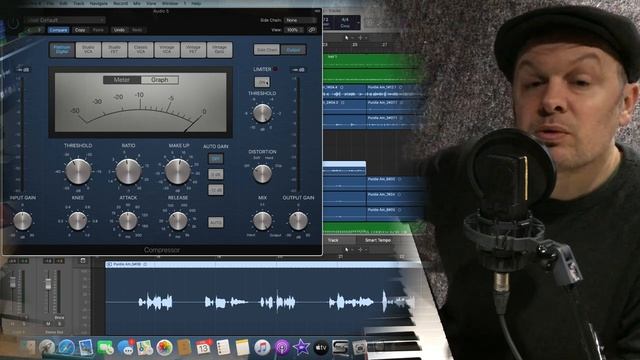Open Messages from the Dock

tap(125, 347)
